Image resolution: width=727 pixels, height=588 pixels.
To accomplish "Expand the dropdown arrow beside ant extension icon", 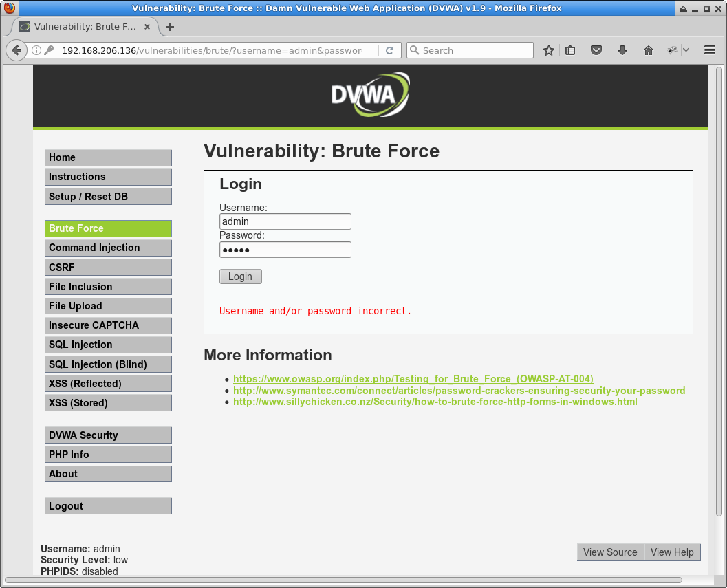I will coord(686,50).
